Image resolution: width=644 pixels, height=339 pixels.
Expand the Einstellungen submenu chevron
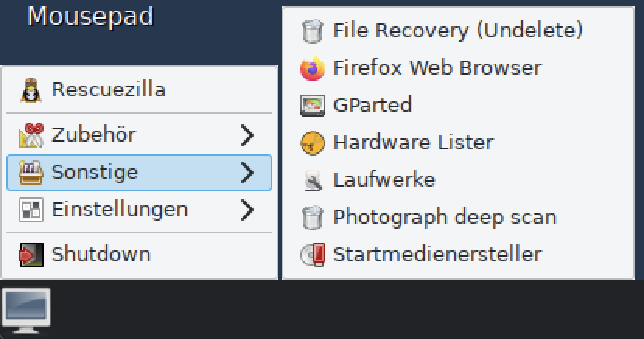click(247, 210)
